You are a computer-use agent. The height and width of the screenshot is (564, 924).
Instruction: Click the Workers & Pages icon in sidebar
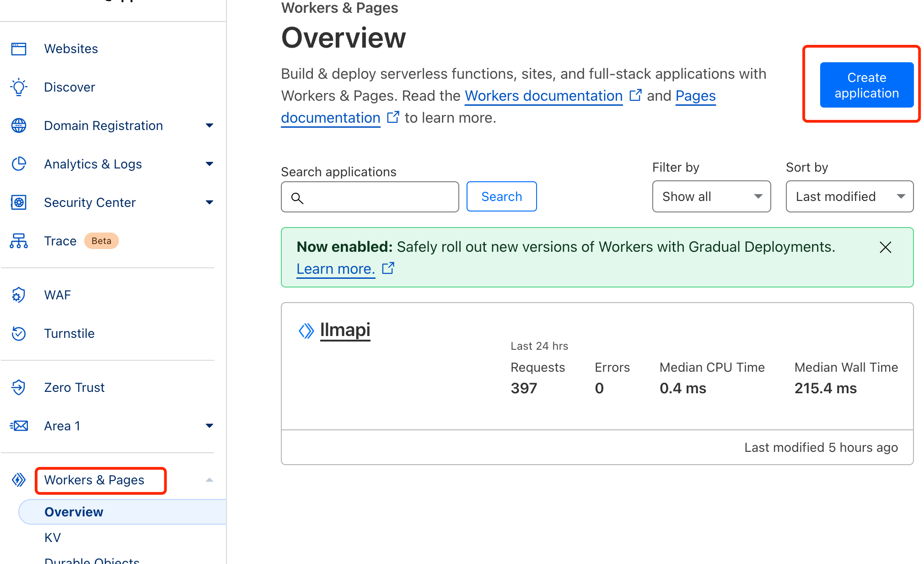tap(18, 480)
